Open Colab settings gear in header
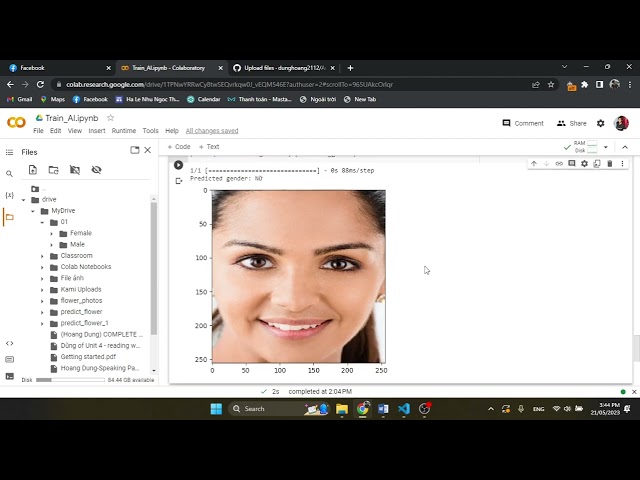This screenshot has width=640, height=480. [600, 123]
